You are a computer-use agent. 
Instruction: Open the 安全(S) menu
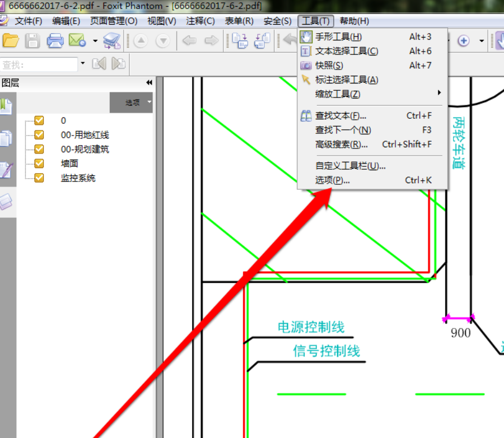pos(277,21)
